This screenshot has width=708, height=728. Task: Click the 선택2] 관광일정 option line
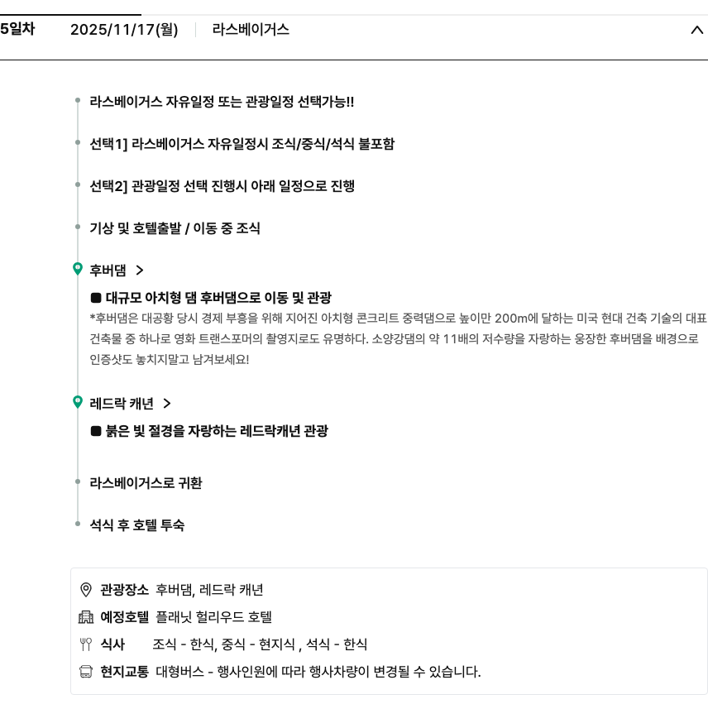[222, 186]
